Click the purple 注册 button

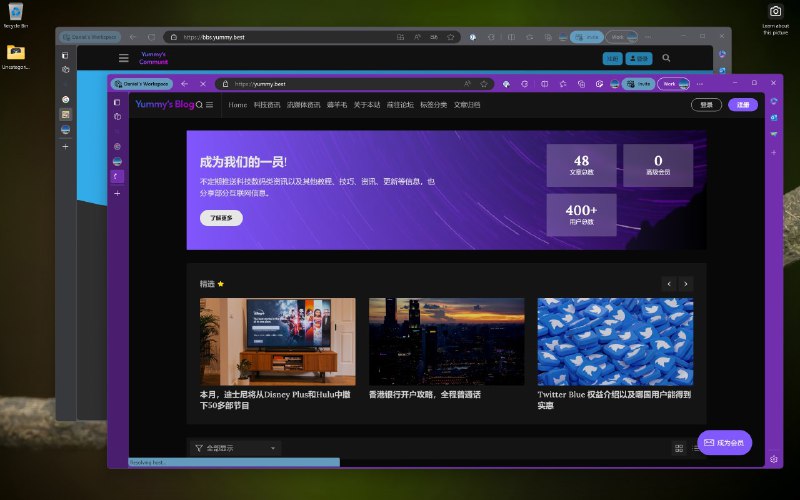tap(742, 105)
